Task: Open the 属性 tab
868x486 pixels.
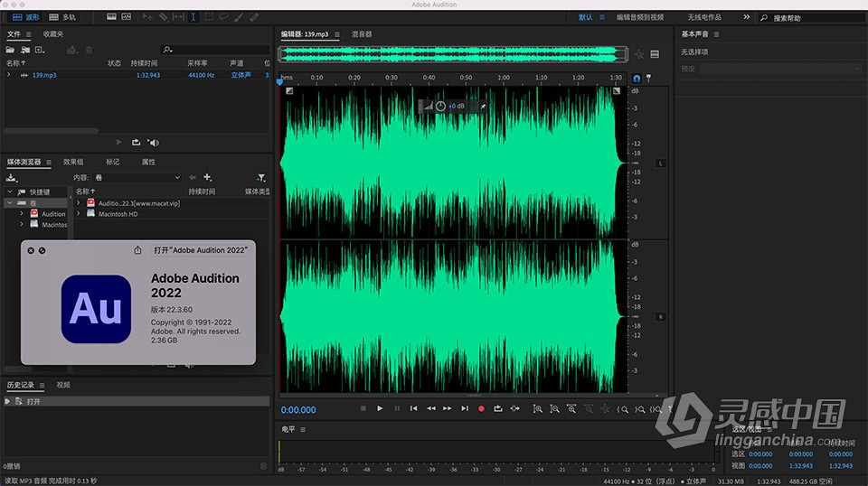Action: [148, 162]
